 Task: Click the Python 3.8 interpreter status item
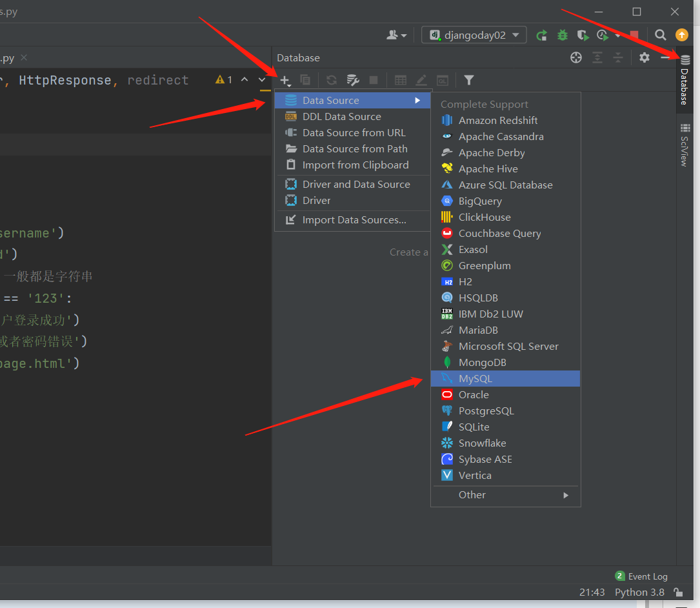(x=639, y=593)
